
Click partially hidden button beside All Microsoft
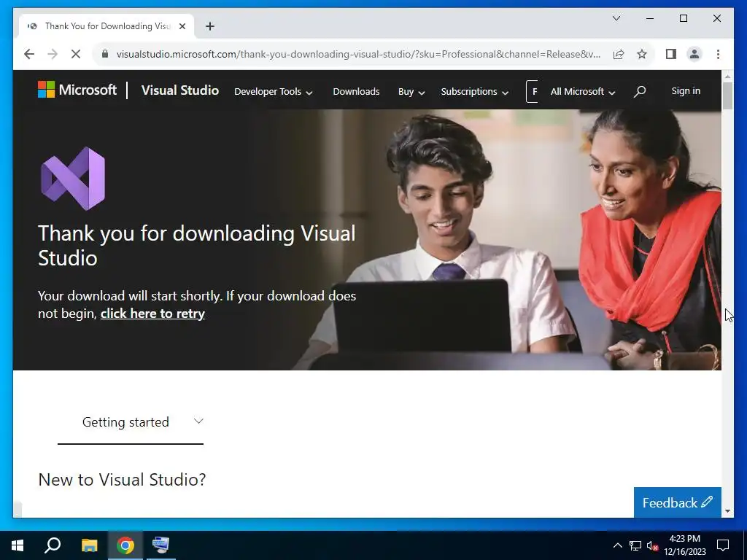pos(532,91)
